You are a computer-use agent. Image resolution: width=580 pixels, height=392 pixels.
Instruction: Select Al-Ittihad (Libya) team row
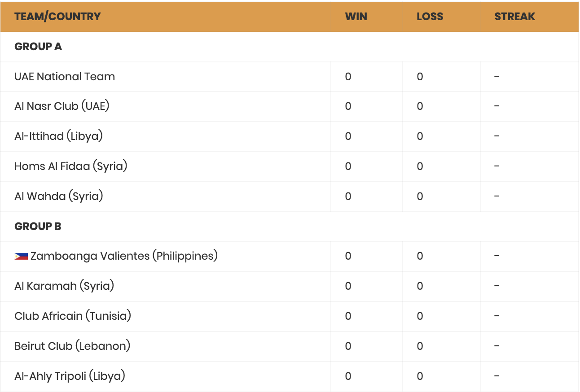point(58,136)
